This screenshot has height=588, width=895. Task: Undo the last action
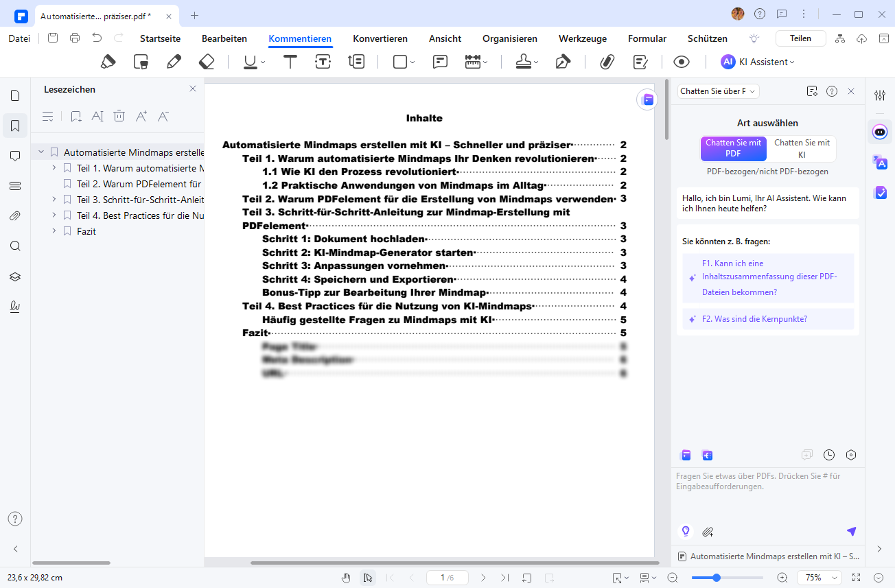[97, 38]
